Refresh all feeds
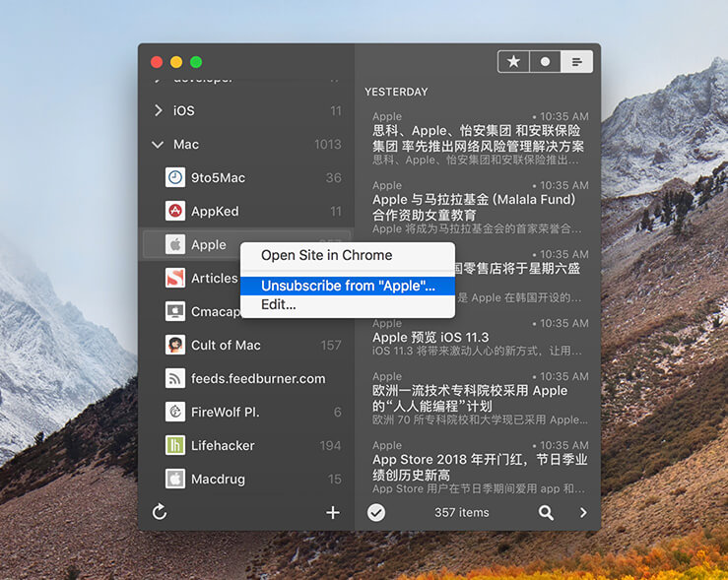This screenshot has height=580, width=728. tap(160, 512)
